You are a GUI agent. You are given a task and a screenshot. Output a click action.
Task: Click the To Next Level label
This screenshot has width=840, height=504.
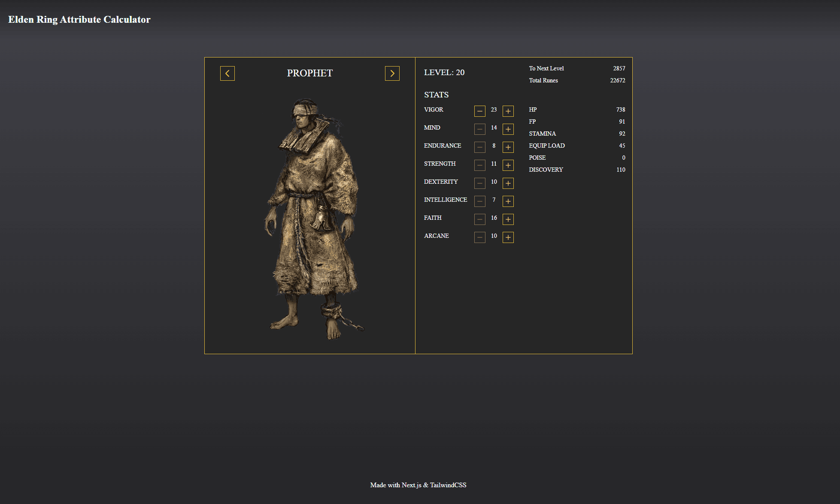pos(546,69)
